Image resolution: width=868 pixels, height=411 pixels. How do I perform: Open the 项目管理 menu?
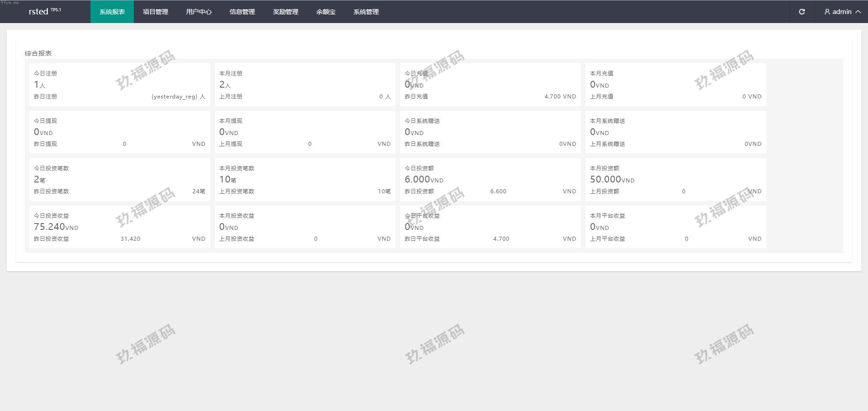point(156,12)
